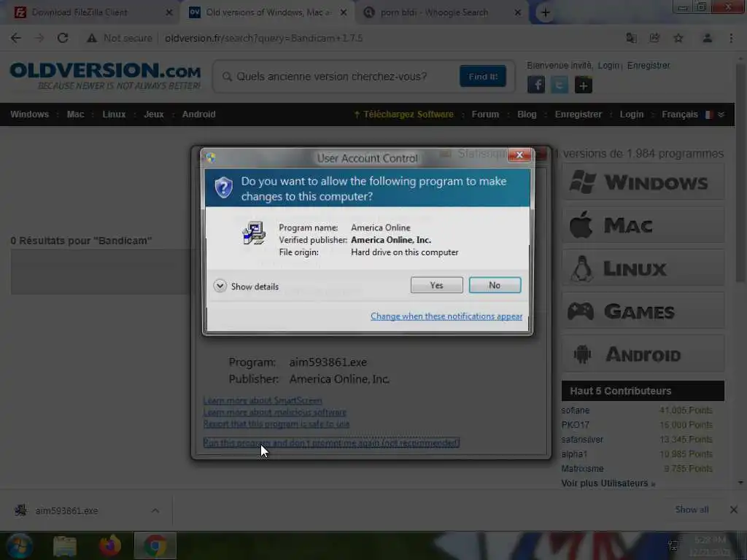
Task: Click the Find It! button
Action: pos(483,76)
